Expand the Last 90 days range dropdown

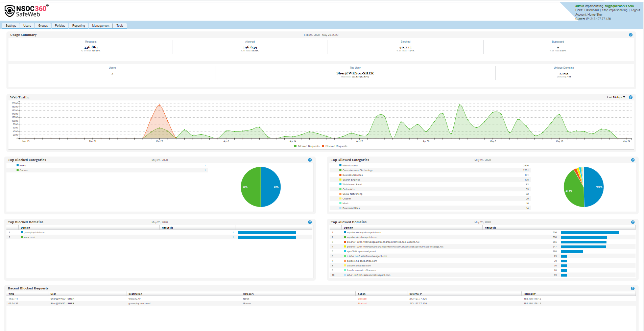coord(616,97)
